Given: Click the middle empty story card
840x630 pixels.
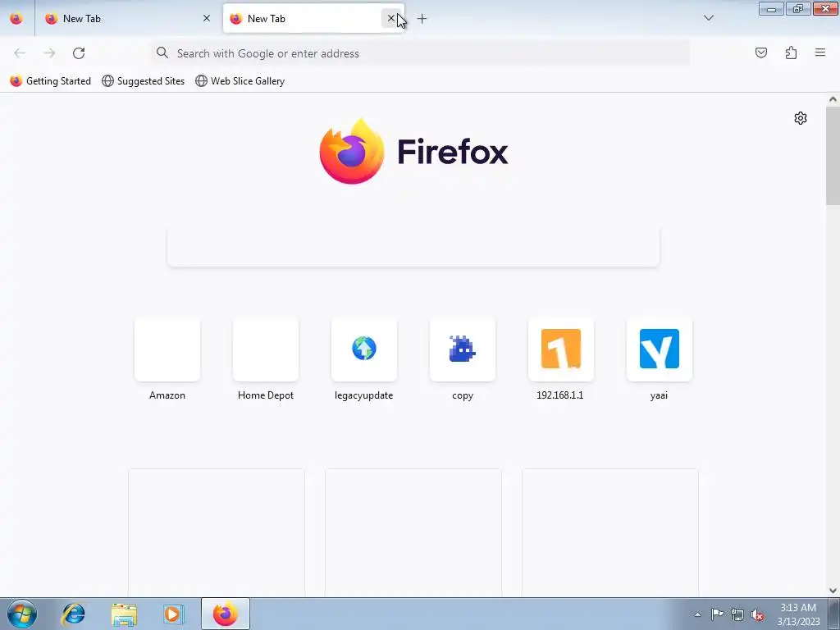Looking at the screenshot, I should coord(413,532).
